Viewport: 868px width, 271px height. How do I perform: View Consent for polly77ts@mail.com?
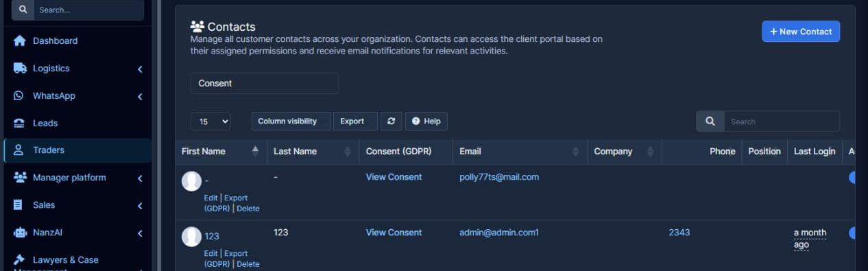pyautogui.click(x=394, y=176)
